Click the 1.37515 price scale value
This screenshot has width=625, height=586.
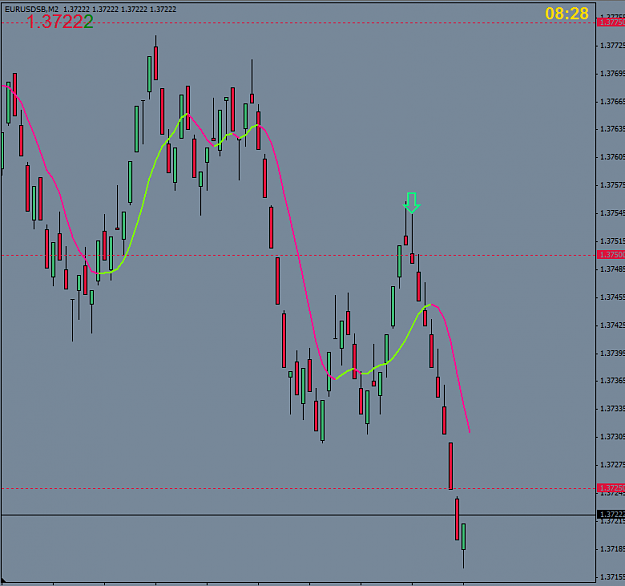tap(612, 241)
